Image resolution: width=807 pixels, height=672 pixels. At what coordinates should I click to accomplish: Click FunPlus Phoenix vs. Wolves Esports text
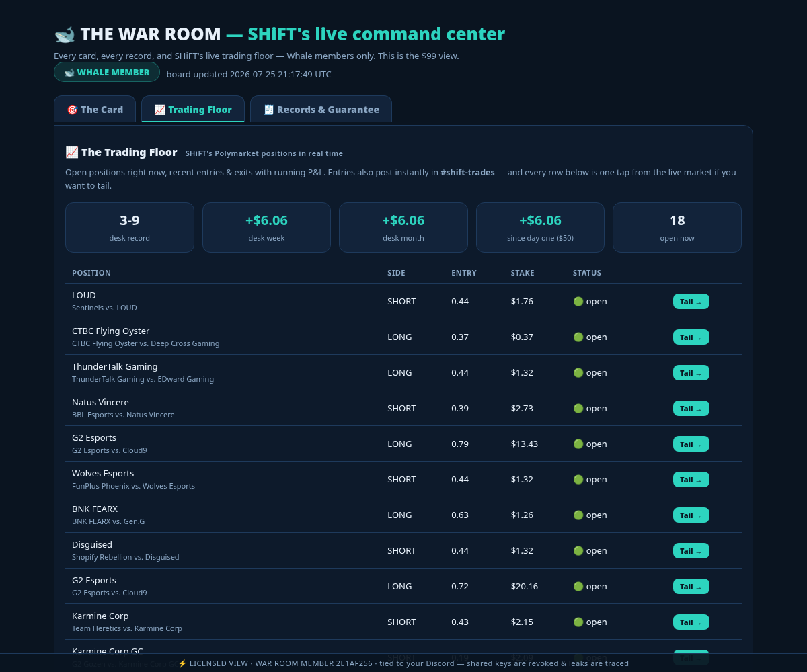tap(133, 486)
